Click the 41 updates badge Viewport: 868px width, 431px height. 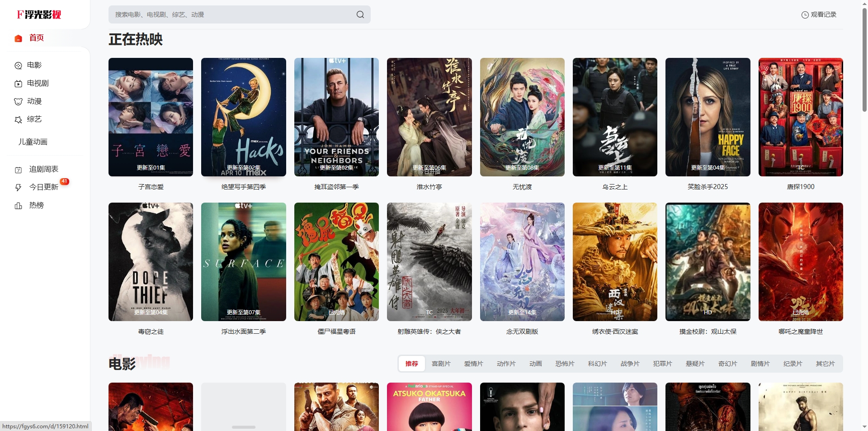[x=64, y=181]
